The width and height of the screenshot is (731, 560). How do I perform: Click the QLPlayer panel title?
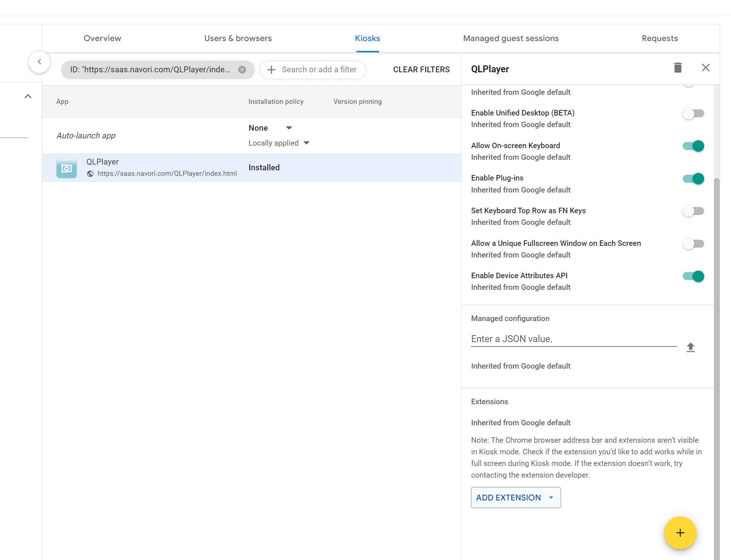pos(490,69)
